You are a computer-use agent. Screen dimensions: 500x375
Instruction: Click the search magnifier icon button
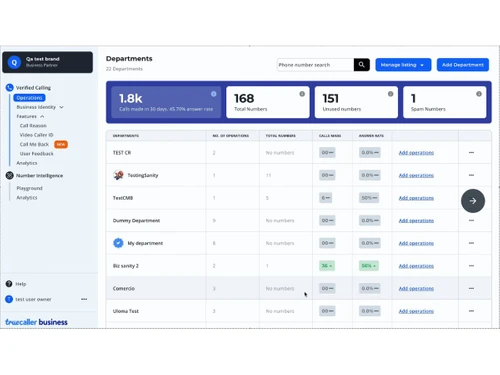(362, 65)
